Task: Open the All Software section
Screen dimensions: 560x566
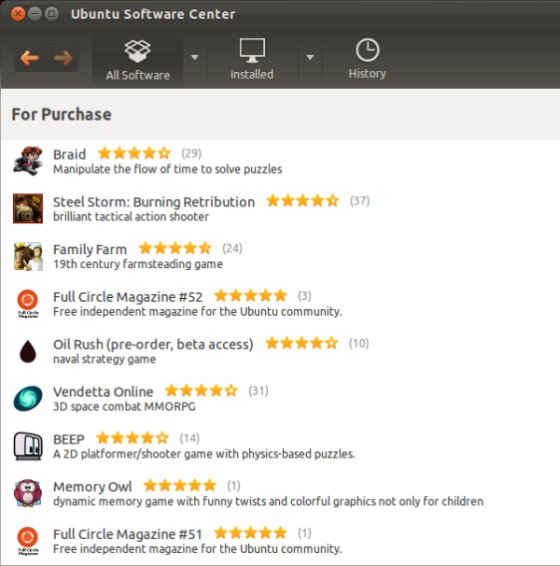Action: pos(138,60)
